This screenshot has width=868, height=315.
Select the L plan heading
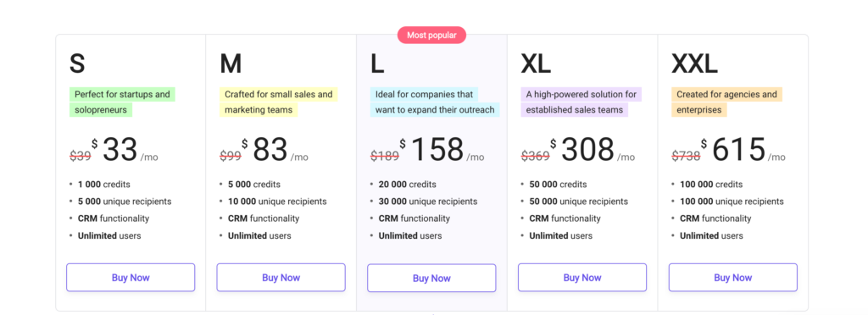click(377, 64)
